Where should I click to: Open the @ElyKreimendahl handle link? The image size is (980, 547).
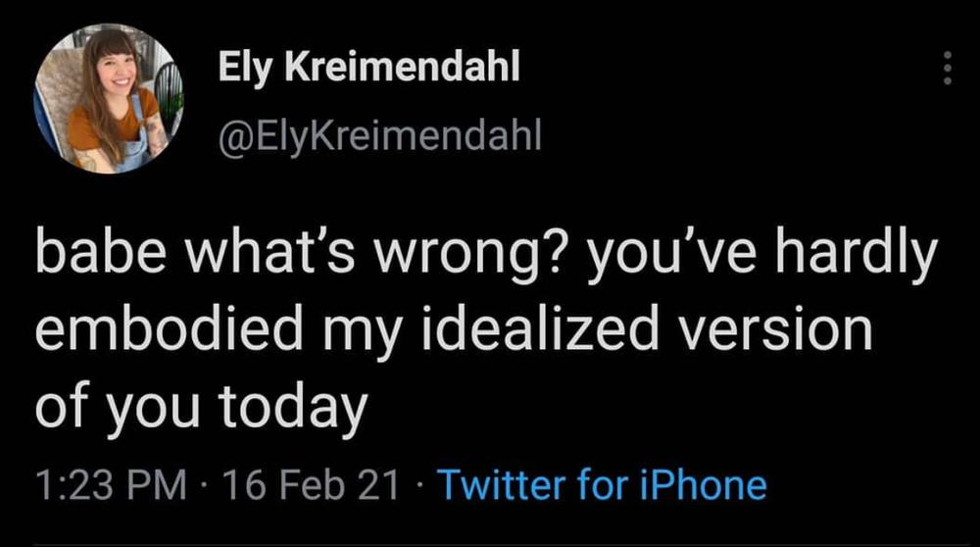click(x=379, y=135)
